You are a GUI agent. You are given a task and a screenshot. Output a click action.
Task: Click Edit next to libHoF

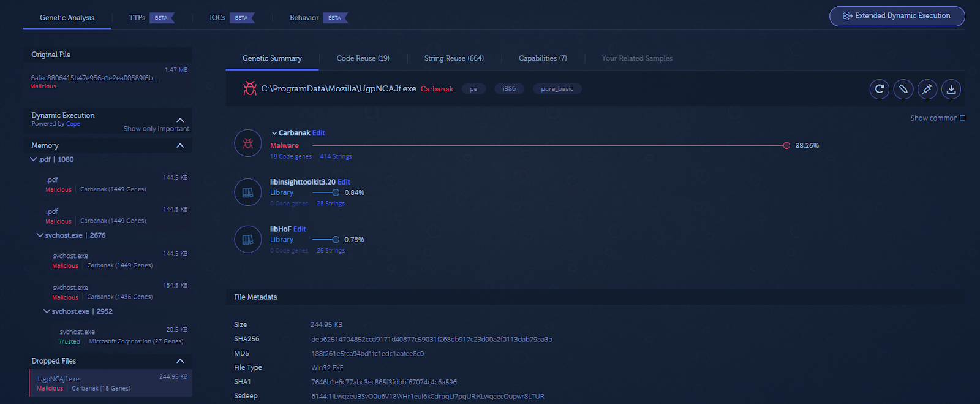click(300, 229)
